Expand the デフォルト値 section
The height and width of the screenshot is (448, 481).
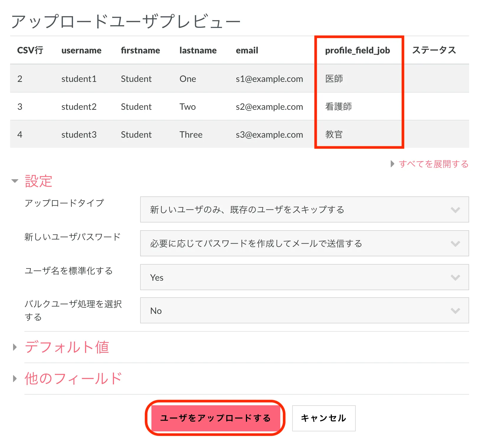tap(67, 347)
